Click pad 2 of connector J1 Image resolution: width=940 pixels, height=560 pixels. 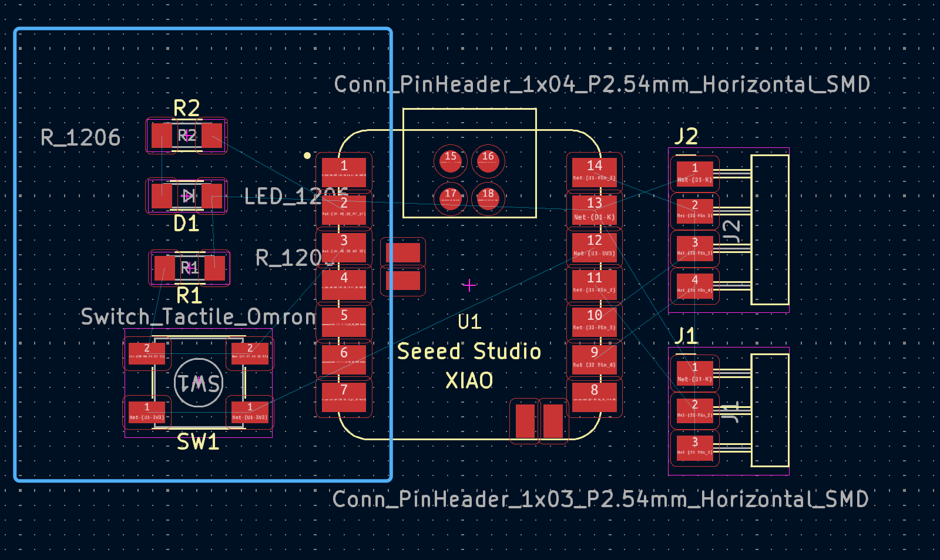tap(694, 410)
